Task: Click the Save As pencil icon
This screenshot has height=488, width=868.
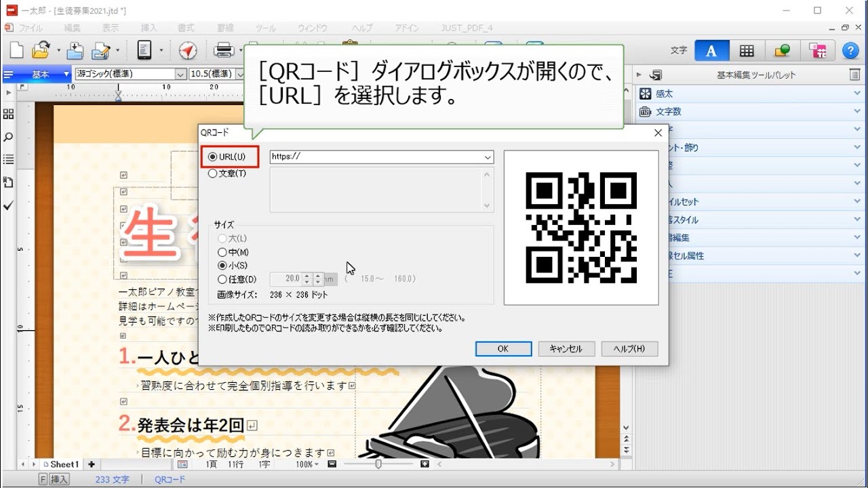Action: 101,50
